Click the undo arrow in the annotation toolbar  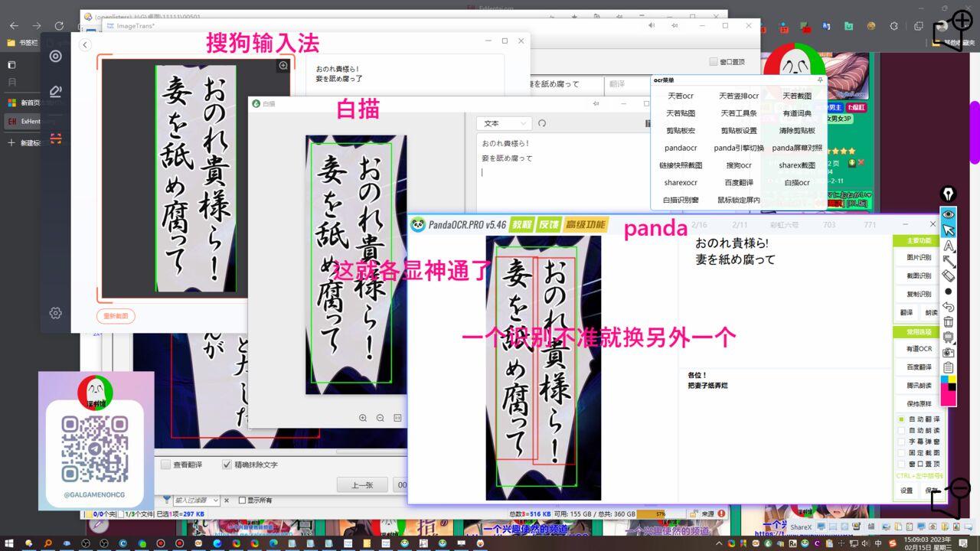click(x=949, y=307)
